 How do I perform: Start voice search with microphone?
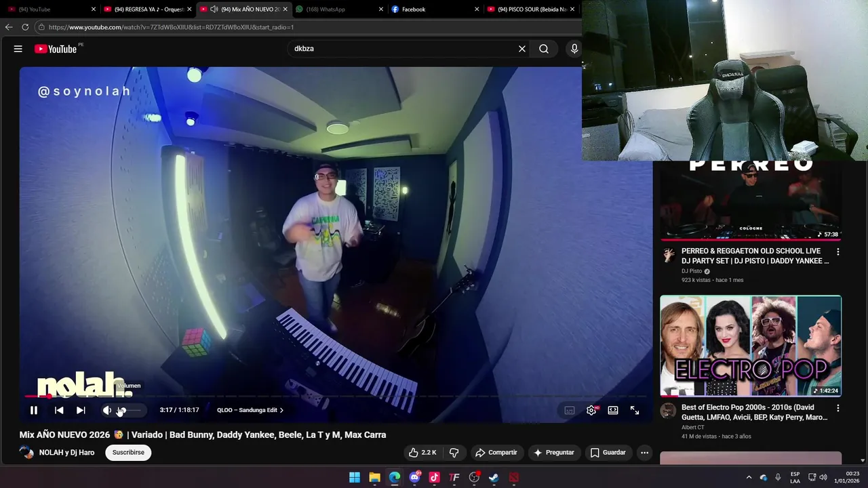pyautogui.click(x=574, y=49)
